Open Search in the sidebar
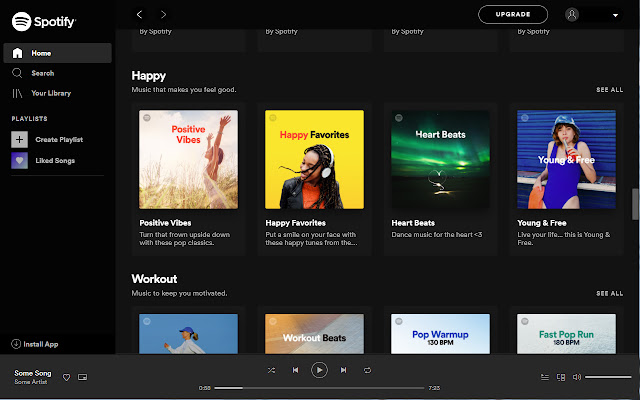Screen dimensions: 640x400 point(42,73)
